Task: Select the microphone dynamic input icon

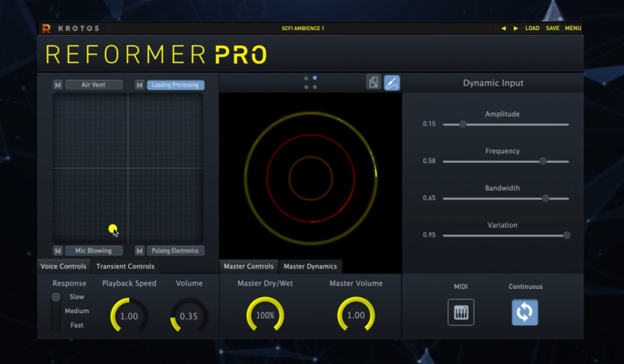Action: pyautogui.click(x=392, y=83)
